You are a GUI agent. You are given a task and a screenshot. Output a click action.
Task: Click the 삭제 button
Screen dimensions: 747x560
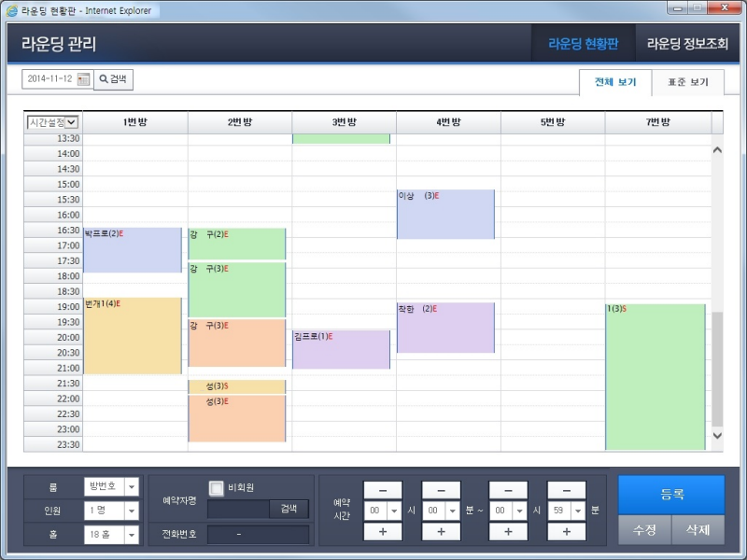coord(698,529)
